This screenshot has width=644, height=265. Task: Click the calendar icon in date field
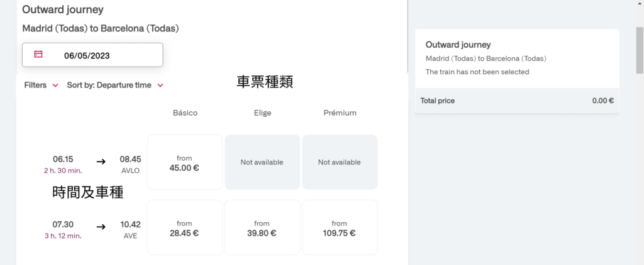click(38, 54)
